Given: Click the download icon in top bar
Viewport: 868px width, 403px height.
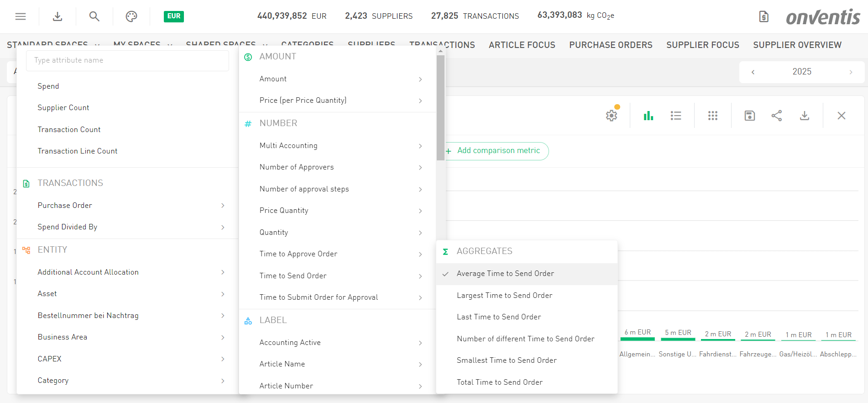Looking at the screenshot, I should pos(58,16).
